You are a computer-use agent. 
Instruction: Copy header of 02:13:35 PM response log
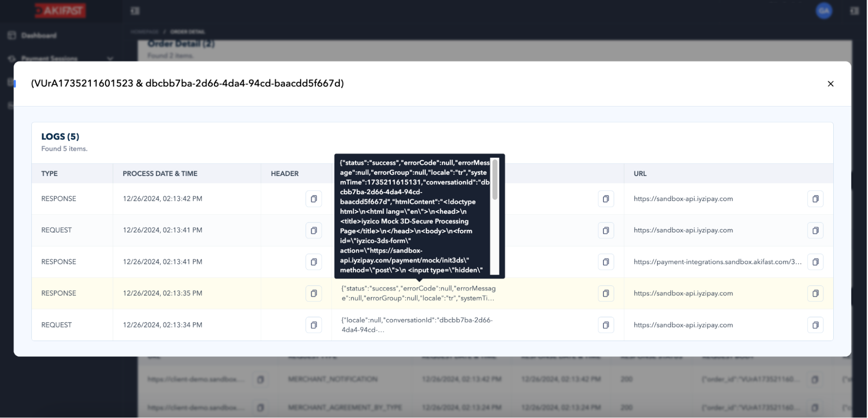tap(314, 293)
